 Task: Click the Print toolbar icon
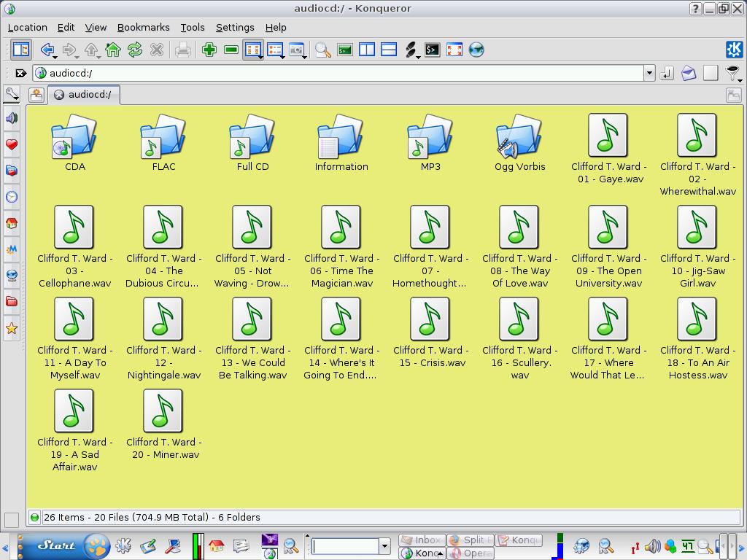tap(183, 50)
